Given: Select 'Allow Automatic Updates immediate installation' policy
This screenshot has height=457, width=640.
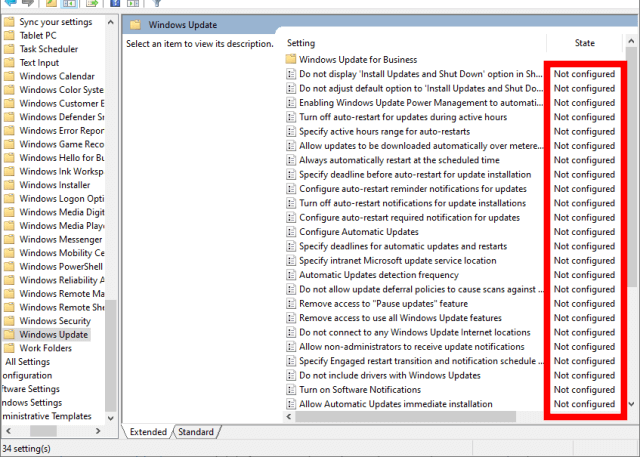Looking at the screenshot, I should click(396, 404).
